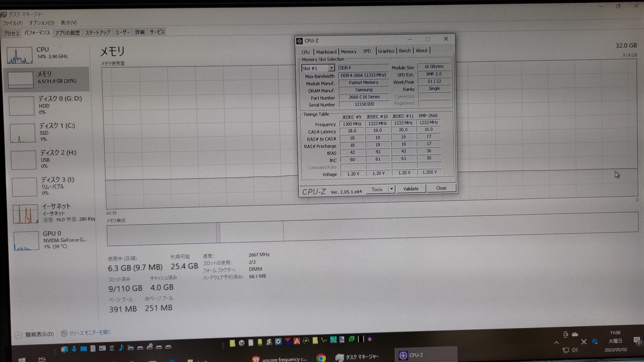
Task: Open Task View on the taskbar
Action: coord(42,359)
